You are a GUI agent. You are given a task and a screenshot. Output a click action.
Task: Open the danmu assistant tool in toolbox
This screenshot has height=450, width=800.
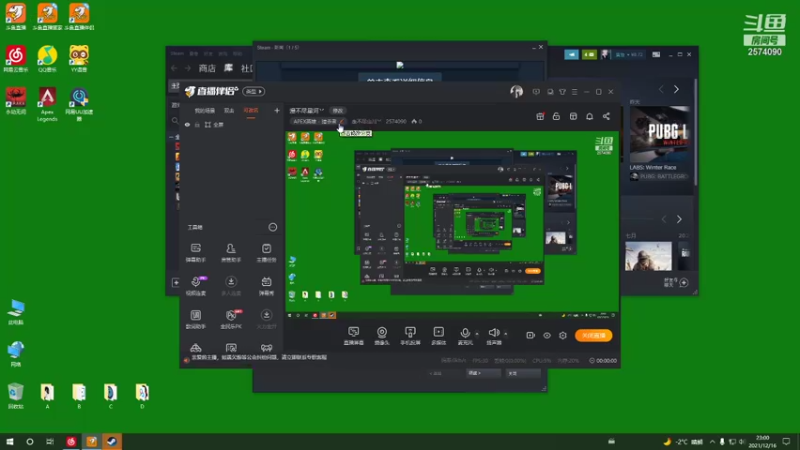tap(195, 253)
